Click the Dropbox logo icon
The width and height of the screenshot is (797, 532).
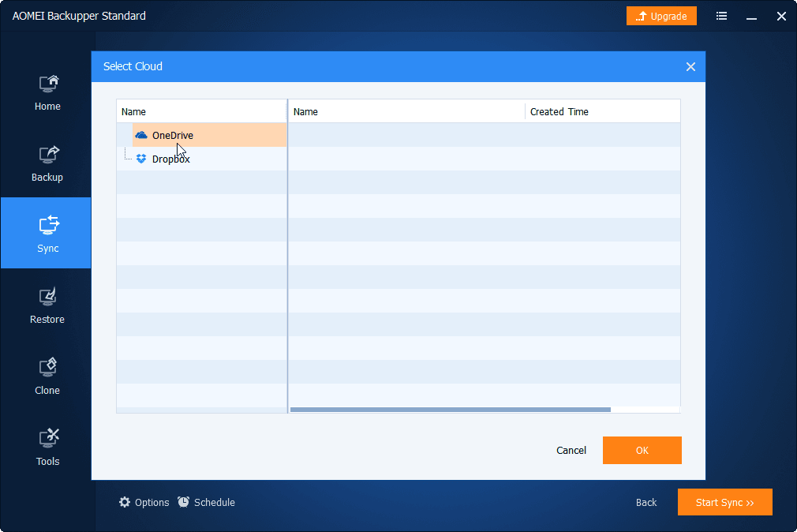[x=141, y=159]
